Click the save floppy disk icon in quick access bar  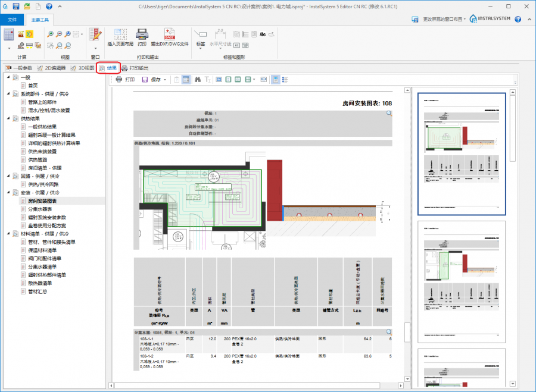[16, 6]
